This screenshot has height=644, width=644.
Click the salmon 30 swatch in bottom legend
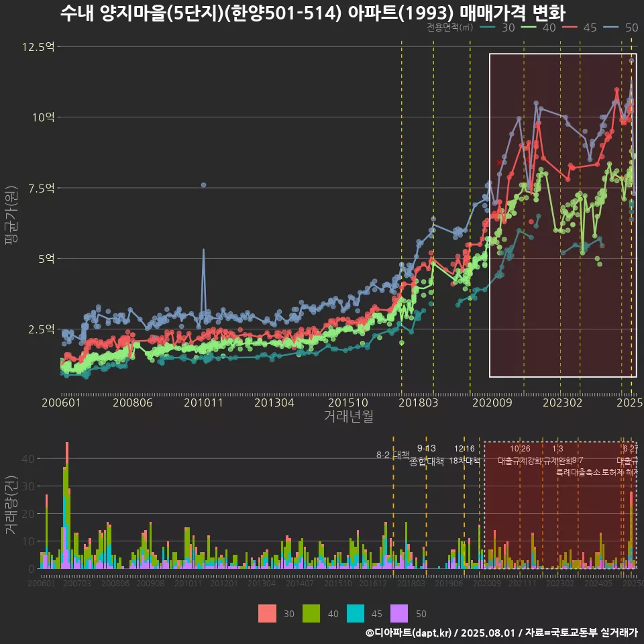pyautogui.click(x=267, y=614)
